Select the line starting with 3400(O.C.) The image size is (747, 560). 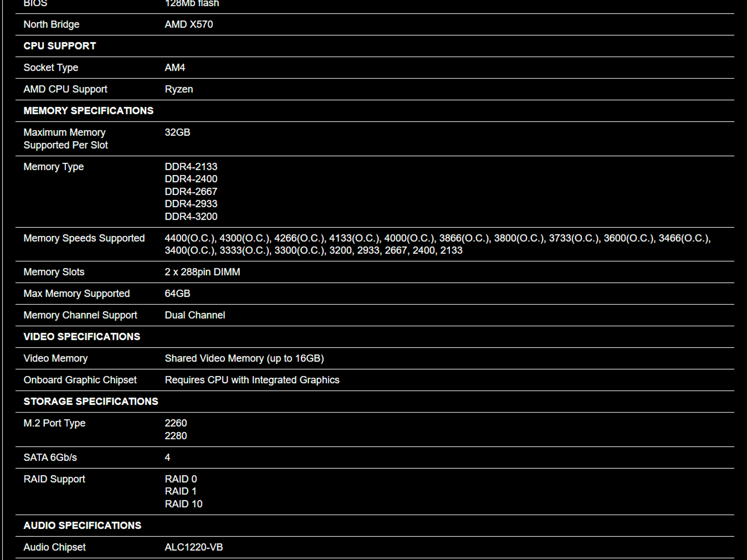click(314, 251)
